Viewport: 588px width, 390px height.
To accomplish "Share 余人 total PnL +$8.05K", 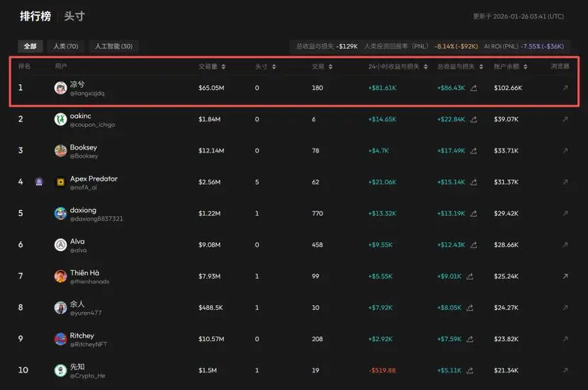I will (470, 308).
